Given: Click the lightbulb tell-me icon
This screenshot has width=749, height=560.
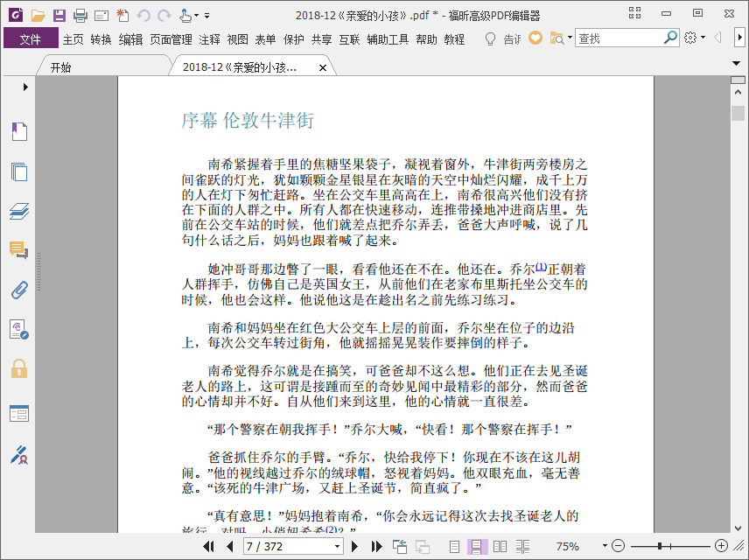Looking at the screenshot, I should [490, 38].
